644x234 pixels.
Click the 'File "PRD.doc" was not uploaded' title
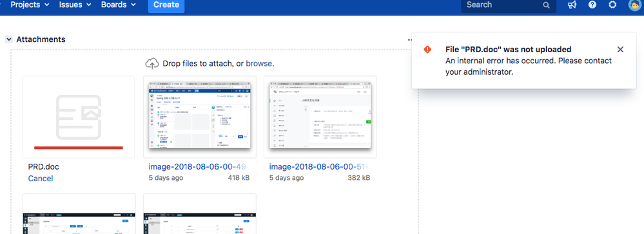[x=509, y=49]
